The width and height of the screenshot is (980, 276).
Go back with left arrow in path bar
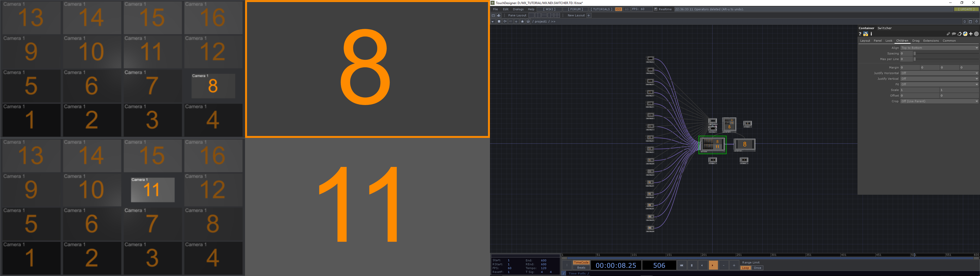(x=505, y=21)
